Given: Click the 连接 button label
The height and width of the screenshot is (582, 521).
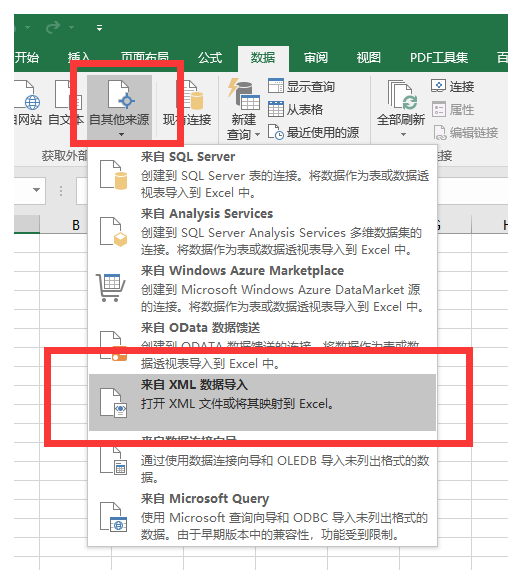Looking at the screenshot, I should [x=462, y=86].
